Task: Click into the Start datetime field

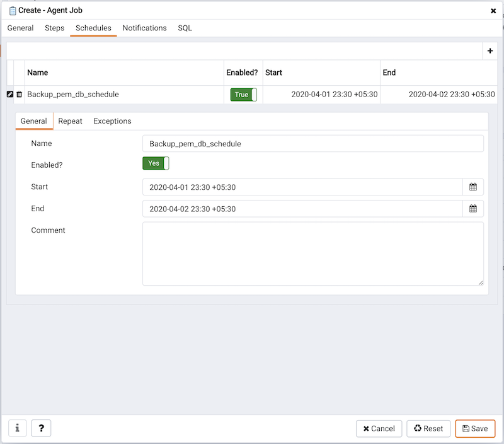Action: pyautogui.click(x=302, y=187)
